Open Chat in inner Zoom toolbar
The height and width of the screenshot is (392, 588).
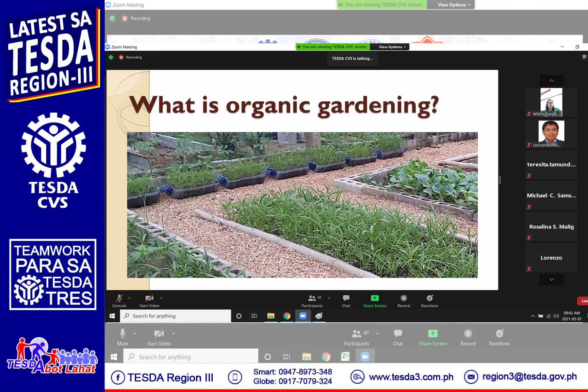click(x=346, y=301)
